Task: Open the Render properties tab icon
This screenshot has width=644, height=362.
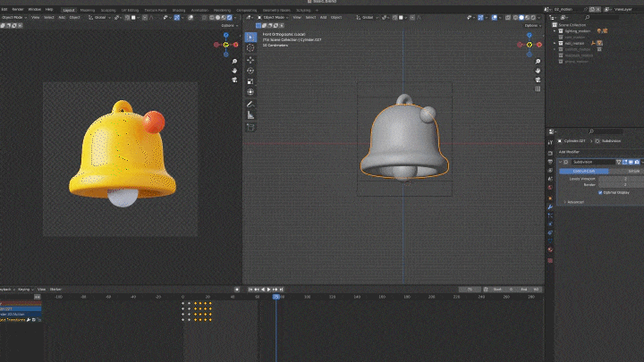Action: pos(550,153)
